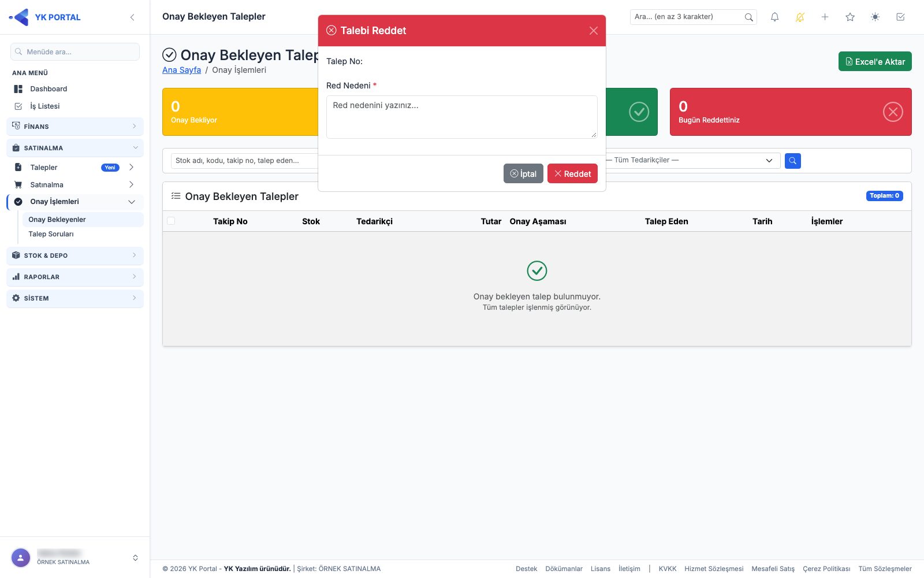Click the stock filter search input
Viewport: 924px width, 578px height.
click(x=245, y=161)
